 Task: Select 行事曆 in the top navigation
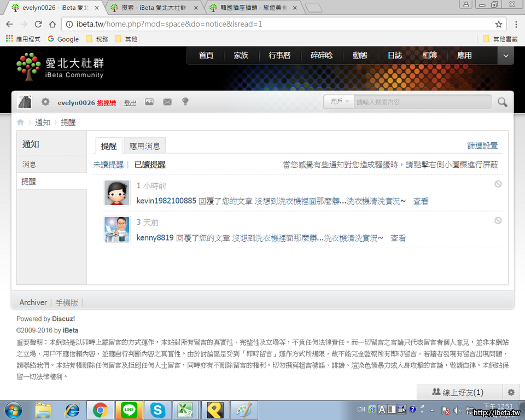pyautogui.click(x=279, y=56)
